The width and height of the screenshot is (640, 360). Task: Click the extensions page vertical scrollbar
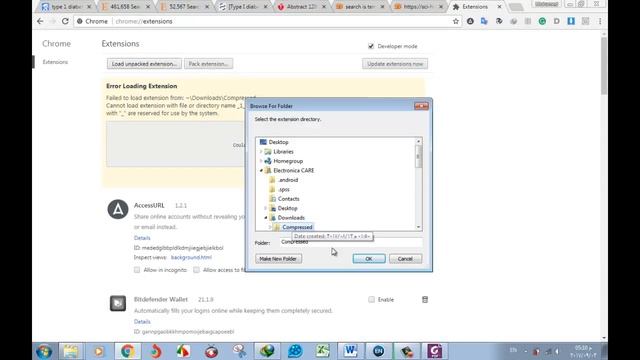coord(604,65)
